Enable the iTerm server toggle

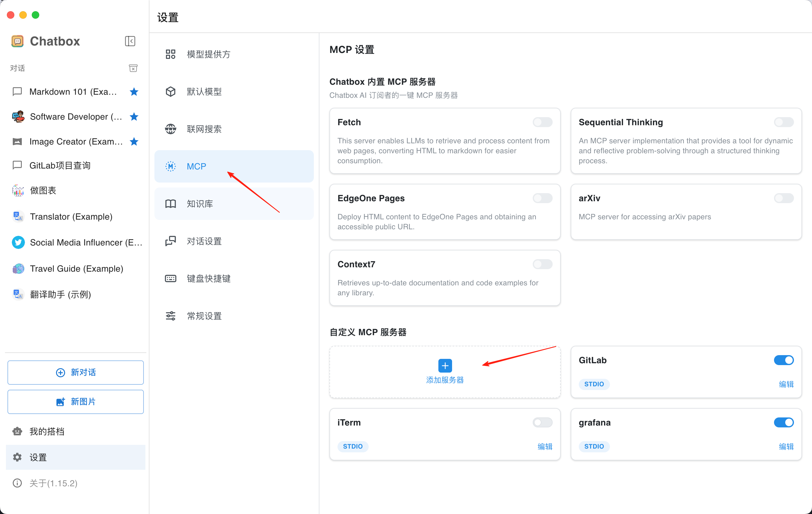pos(542,422)
